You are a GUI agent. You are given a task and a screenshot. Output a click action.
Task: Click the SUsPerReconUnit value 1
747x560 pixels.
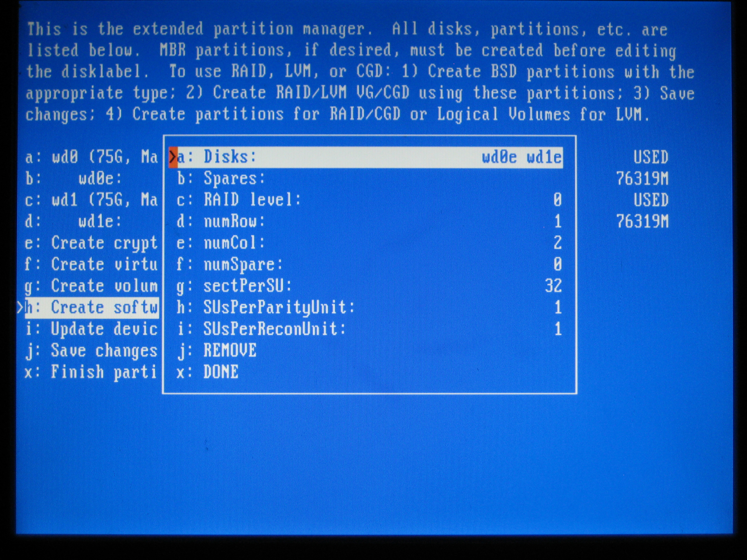click(x=558, y=329)
